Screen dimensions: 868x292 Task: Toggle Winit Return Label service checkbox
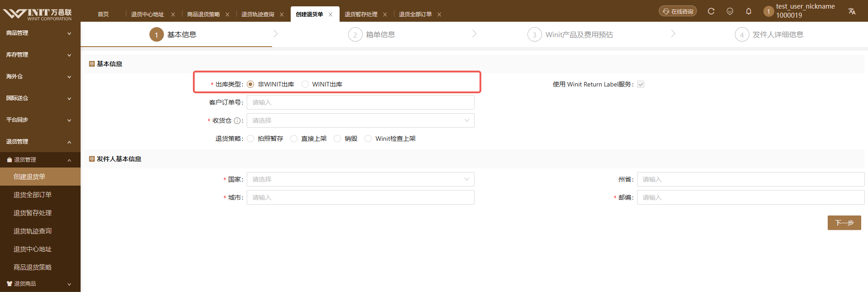point(641,84)
